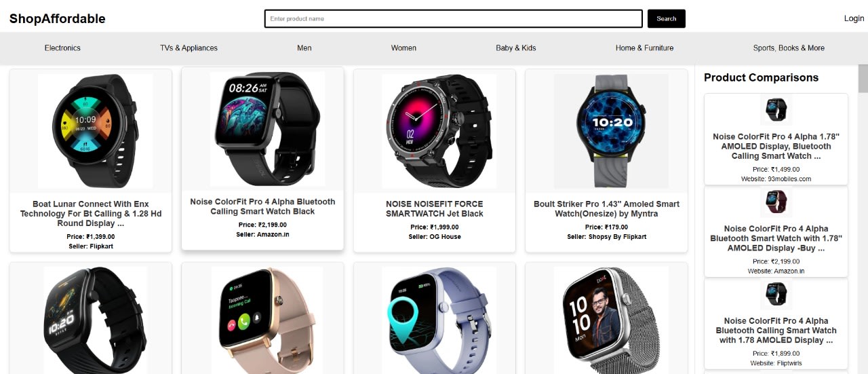The image size is (868, 374).
Task: Open Sports, Books & More category
Action: (789, 48)
